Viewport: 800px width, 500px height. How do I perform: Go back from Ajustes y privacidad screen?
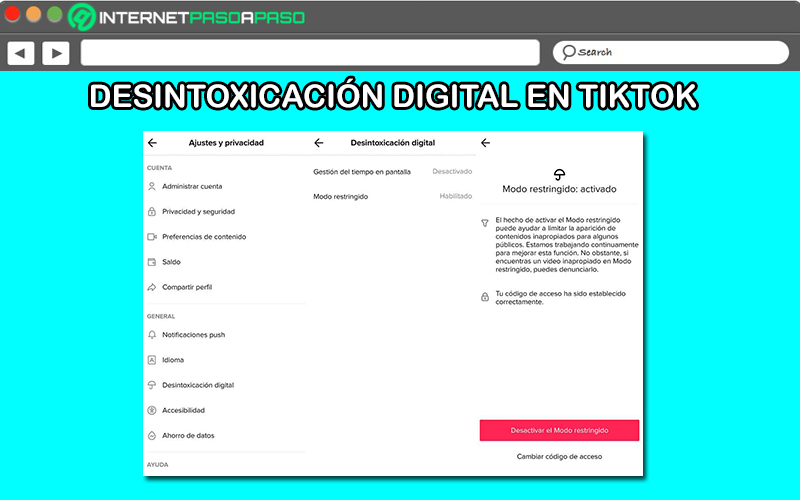(152, 143)
